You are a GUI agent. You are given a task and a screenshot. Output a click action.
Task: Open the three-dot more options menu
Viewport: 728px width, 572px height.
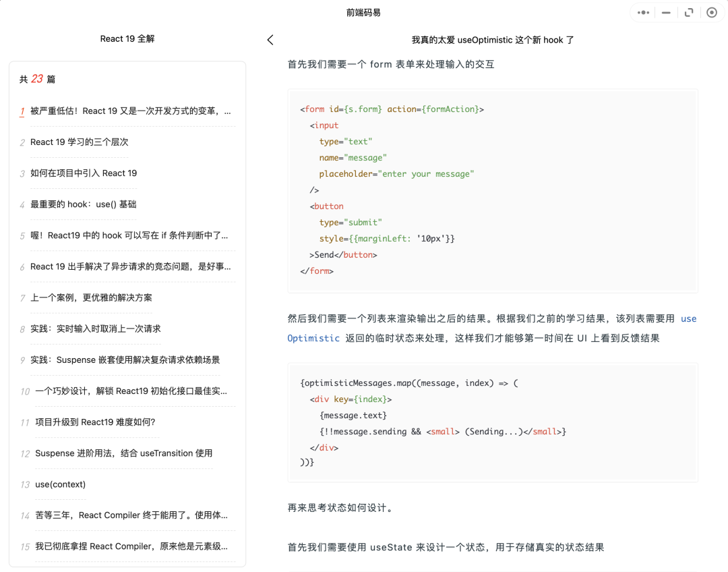tap(643, 13)
